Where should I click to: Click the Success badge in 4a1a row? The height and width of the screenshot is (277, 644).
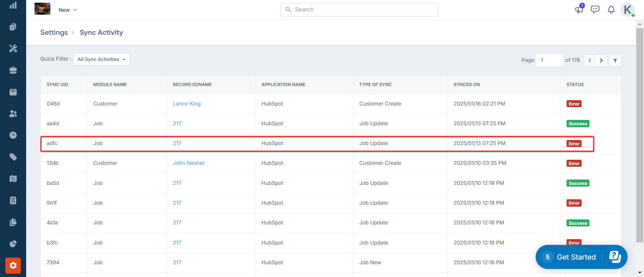pos(578,223)
